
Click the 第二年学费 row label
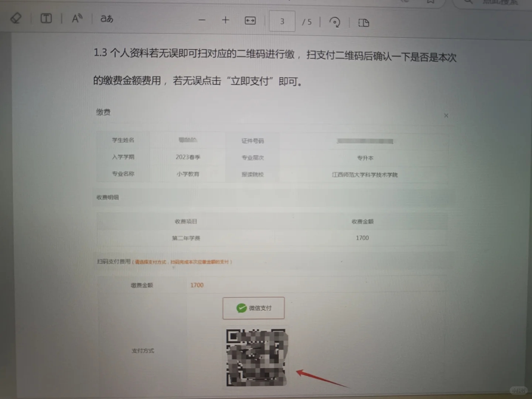186,238
